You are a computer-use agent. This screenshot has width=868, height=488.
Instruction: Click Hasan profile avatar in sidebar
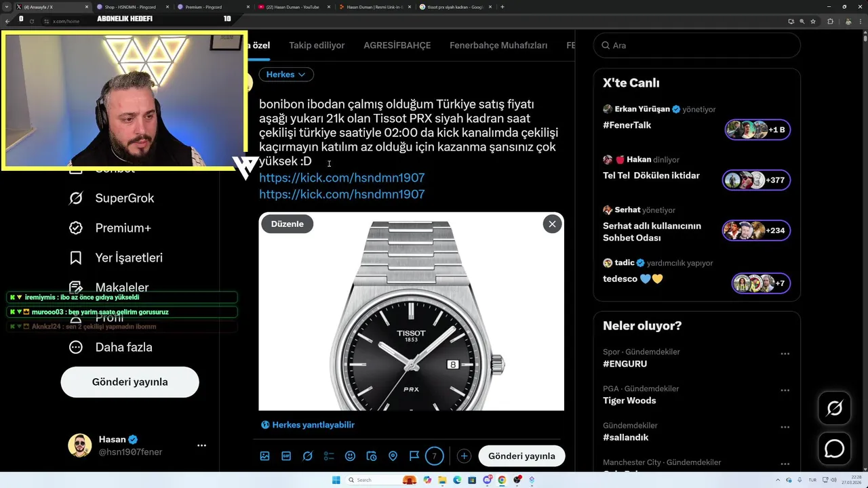tap(79, 445)
